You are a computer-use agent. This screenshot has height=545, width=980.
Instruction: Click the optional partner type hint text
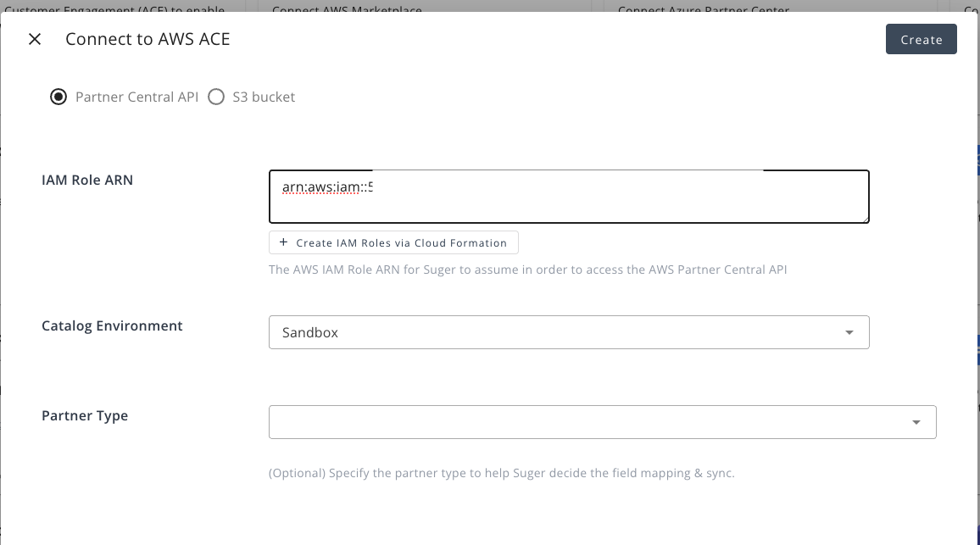click(501, 473)
